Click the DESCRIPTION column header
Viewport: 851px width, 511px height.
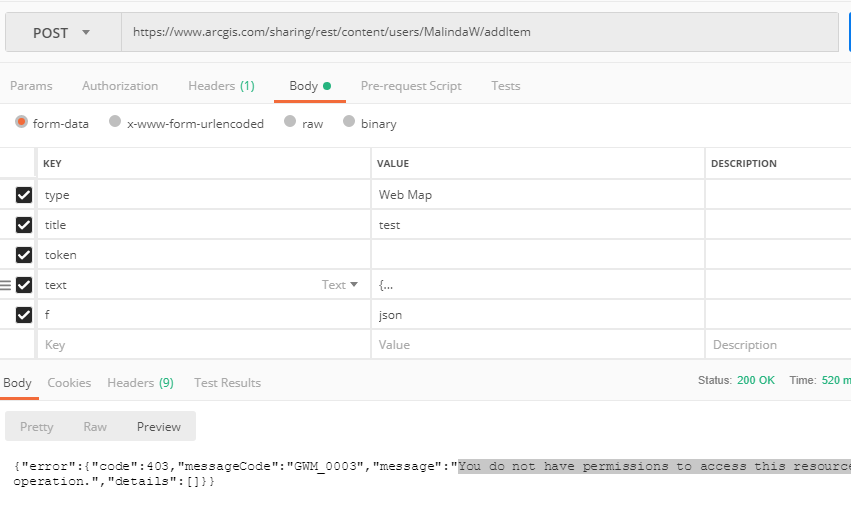click(x=744, y=163)
